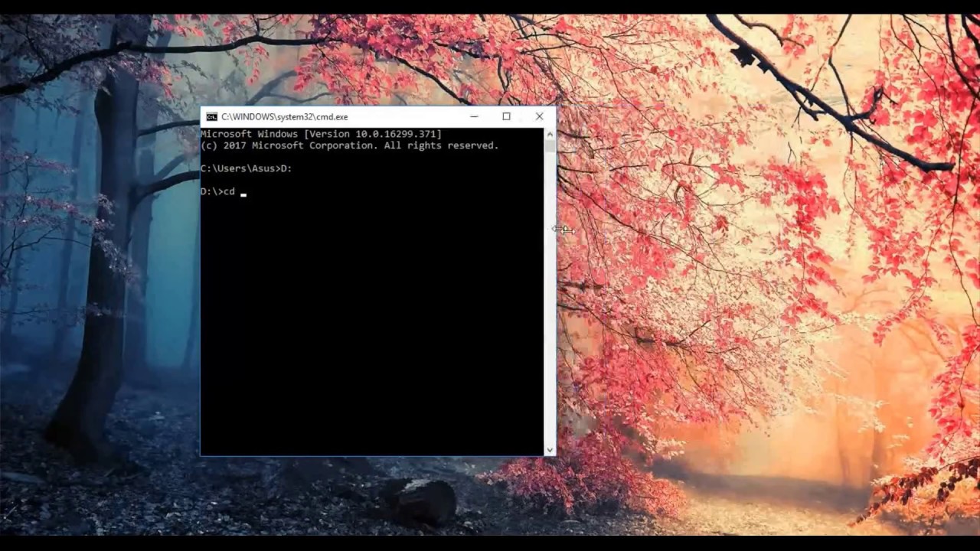
Task: Click the 'C:\Users\Asus>D:' line
Action: (x=247, y=168)
